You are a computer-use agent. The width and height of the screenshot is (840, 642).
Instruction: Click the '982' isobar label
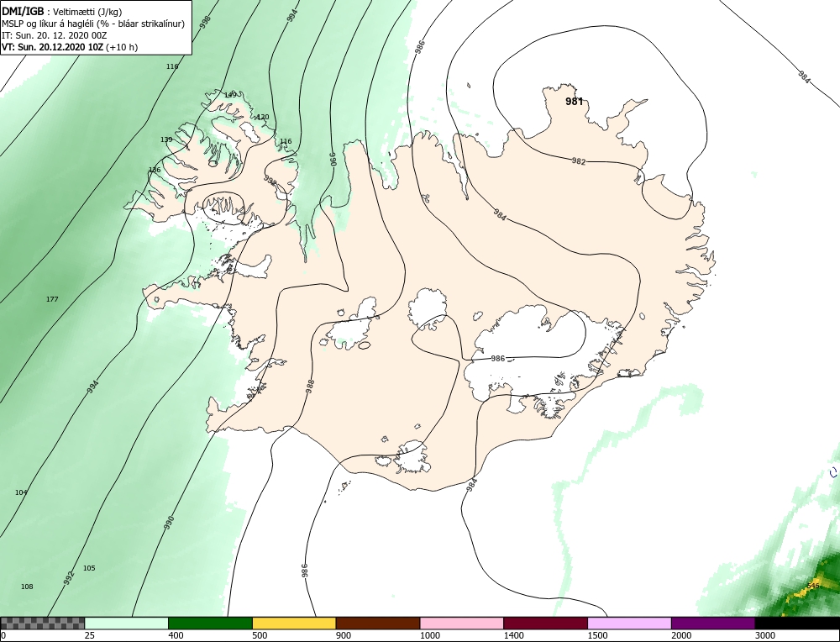578,160
